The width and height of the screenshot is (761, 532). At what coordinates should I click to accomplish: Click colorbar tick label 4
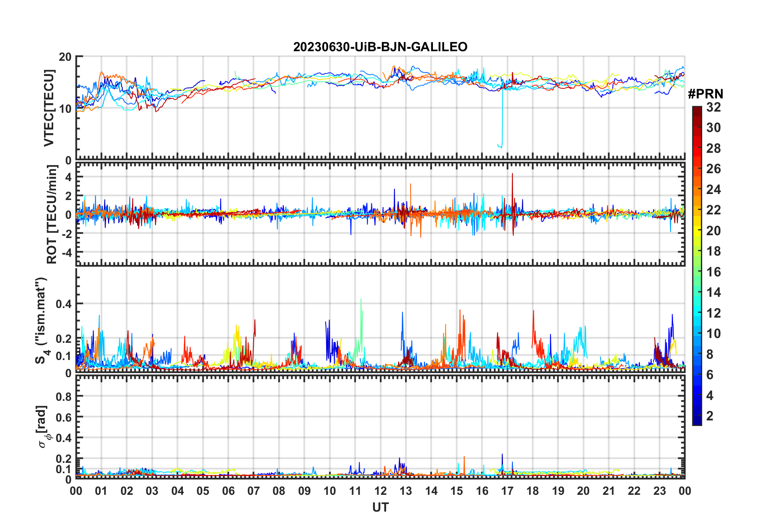pos(710,396)
